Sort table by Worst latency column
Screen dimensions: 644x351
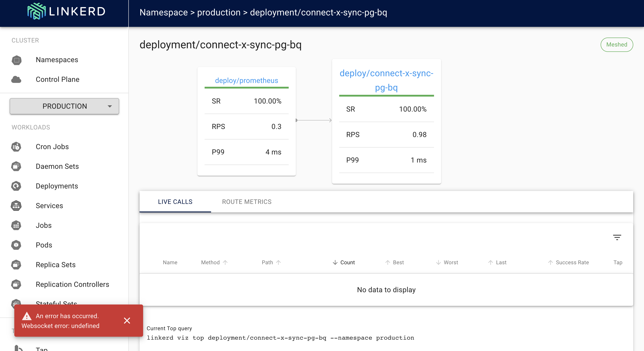447,262
